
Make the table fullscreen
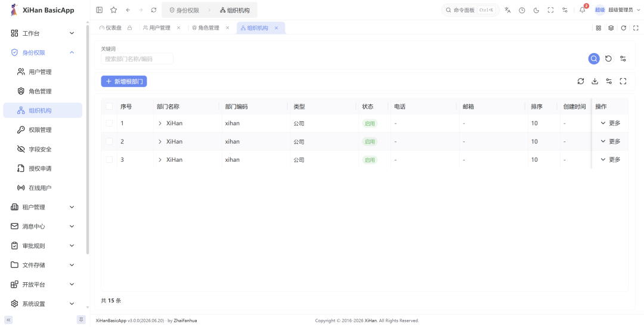click(x=623, y=81)
